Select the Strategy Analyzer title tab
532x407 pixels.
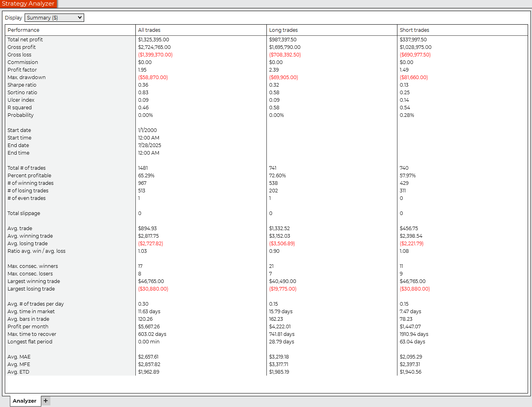(x=28, y=4)
